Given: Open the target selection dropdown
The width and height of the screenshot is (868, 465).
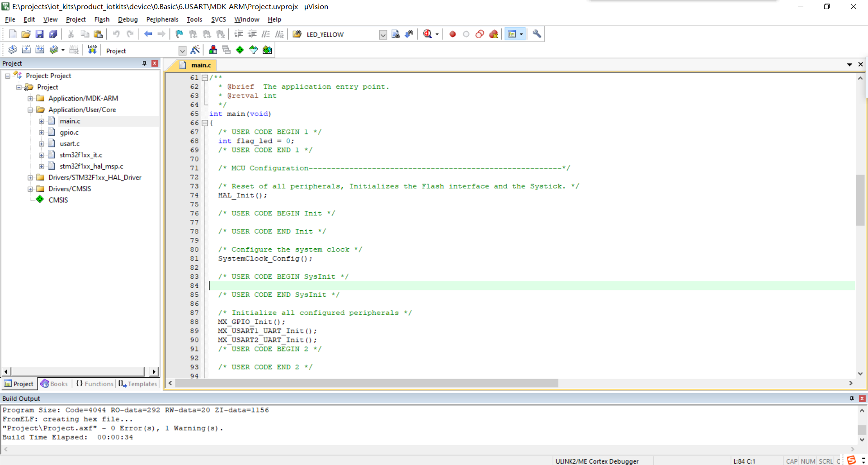Looking at the screenshot, I should point(182,51).
